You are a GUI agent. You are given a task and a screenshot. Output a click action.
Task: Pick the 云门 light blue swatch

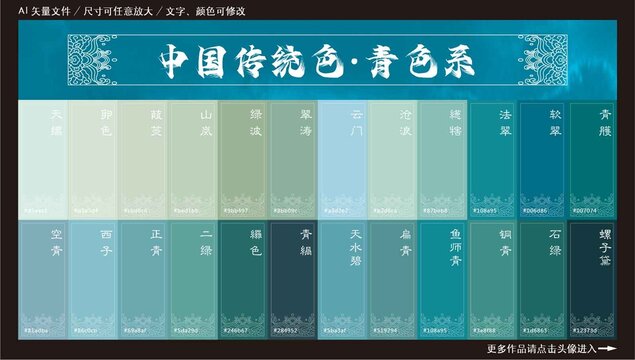[x=343, y=160]
